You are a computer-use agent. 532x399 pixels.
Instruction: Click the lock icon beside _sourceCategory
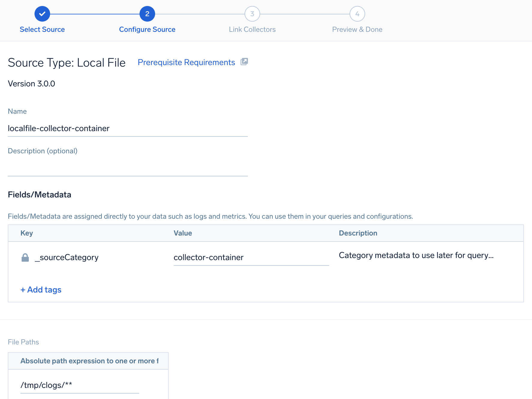pyautogui.click(x=25, y=257)
